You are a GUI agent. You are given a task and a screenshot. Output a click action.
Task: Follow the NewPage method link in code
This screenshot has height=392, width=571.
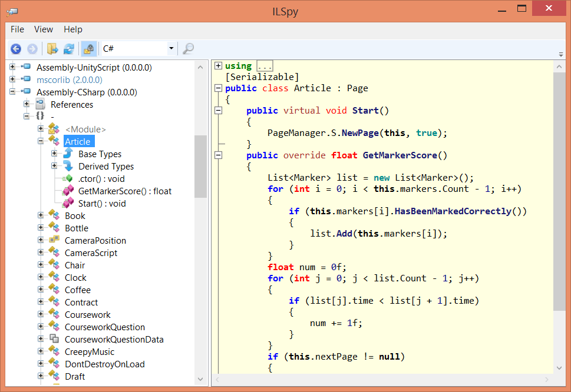[x=360, y=133]
